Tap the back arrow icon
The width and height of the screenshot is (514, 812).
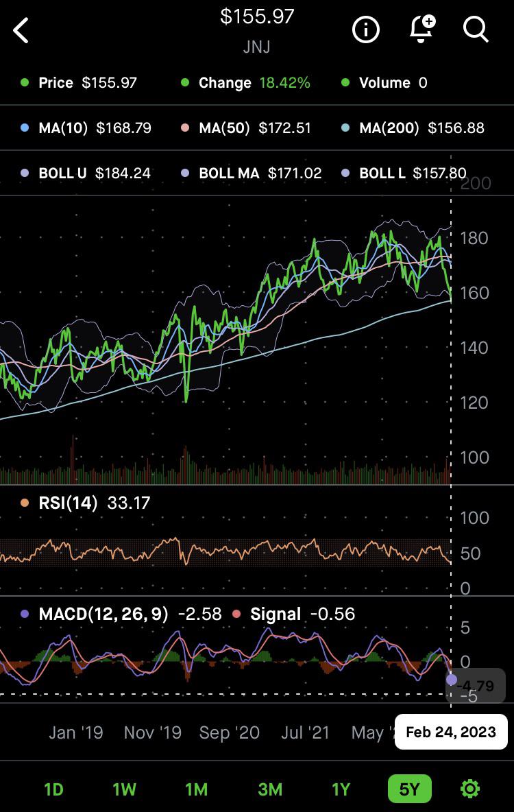[x=21, y=31]
